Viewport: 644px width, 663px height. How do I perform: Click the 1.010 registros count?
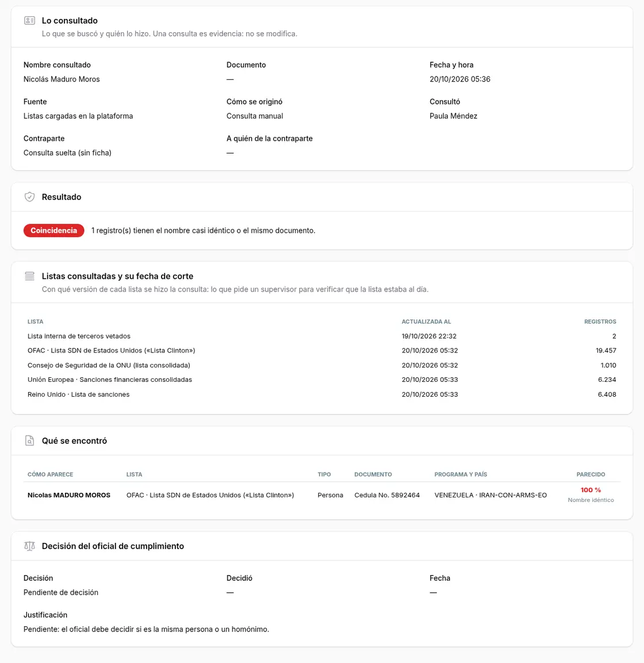(x=608, y=365)
